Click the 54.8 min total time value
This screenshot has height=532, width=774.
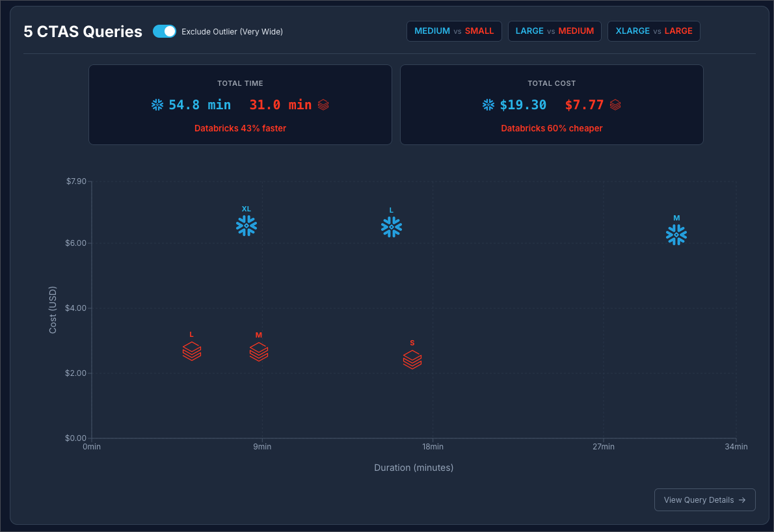pos(200,105)
